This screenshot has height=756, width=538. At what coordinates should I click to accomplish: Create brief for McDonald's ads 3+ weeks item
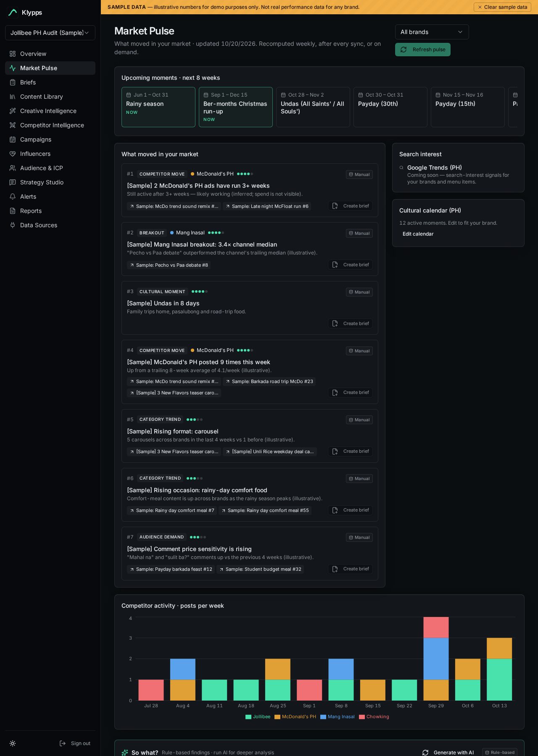pyautogui.click(x=350, y=206)
